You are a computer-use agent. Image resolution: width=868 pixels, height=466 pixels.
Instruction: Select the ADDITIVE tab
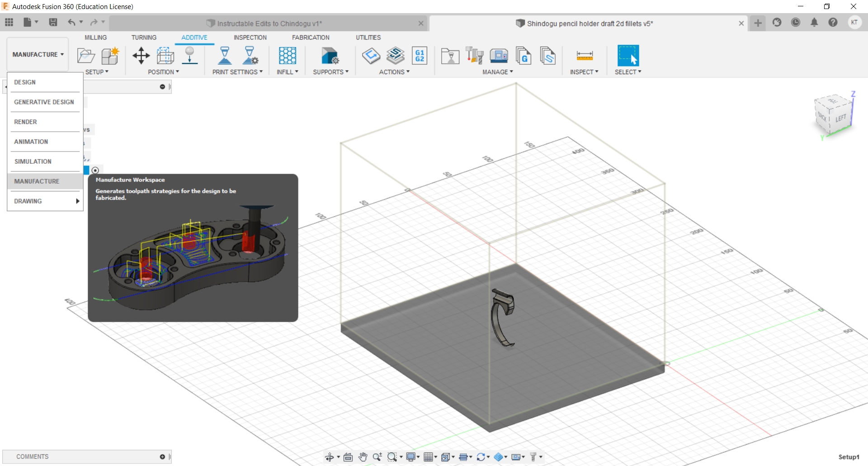point(194,38)
